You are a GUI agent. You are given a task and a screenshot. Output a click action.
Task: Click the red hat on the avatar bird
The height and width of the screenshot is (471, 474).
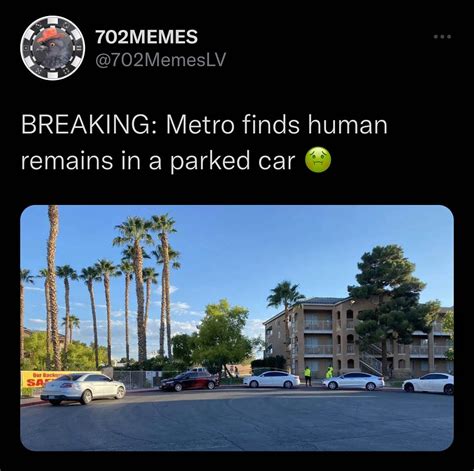tap(48, 34)
